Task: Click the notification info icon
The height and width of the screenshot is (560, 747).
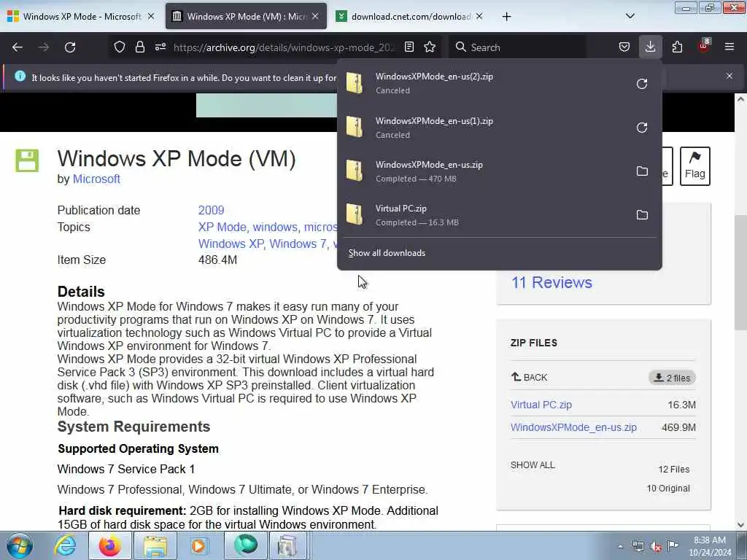Action: (x=20, y=76)
